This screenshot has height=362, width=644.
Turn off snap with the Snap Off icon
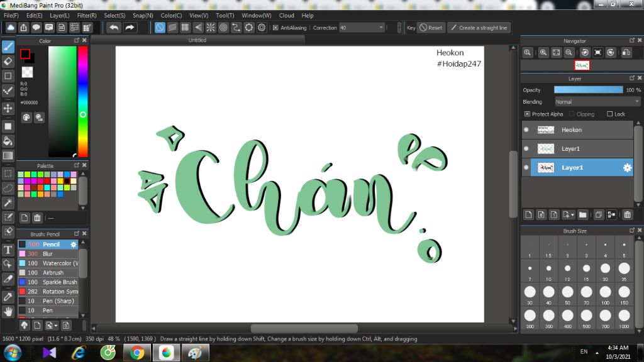pos(160,28)
